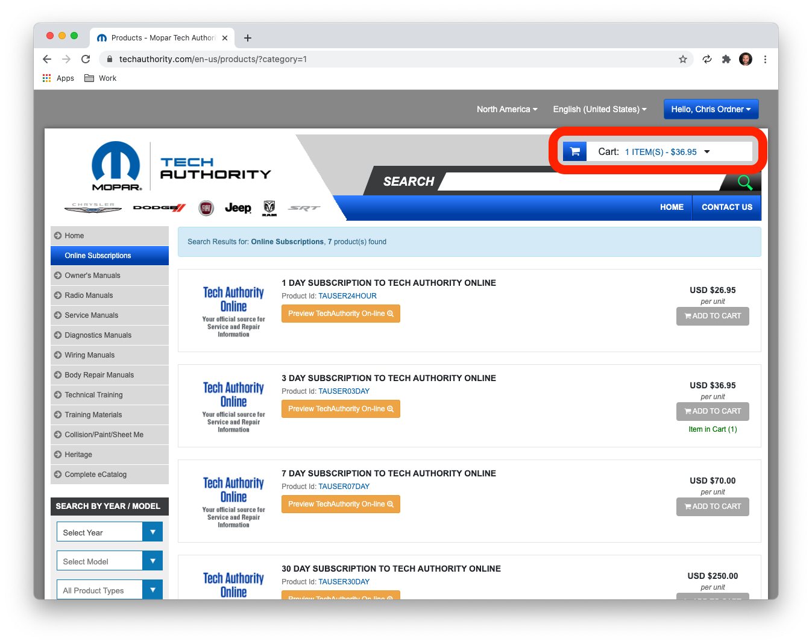This screenshot has height=644, width=812.
Task: Click the CONTACT US navigation item
Action: pos(727,207)
